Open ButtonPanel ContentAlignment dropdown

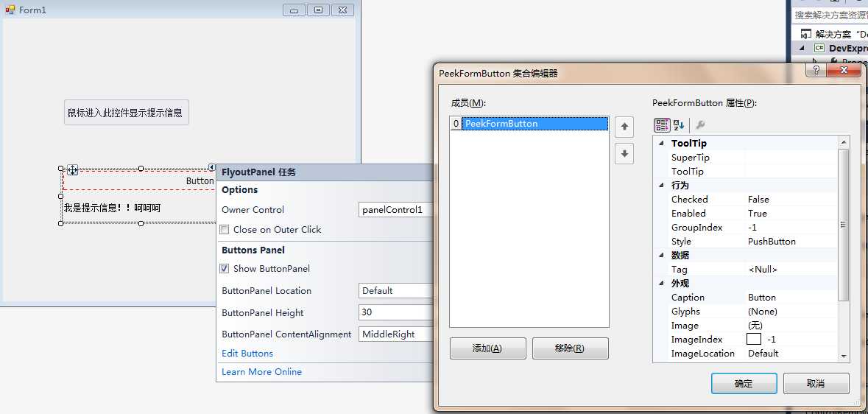[x=396, y=334]
